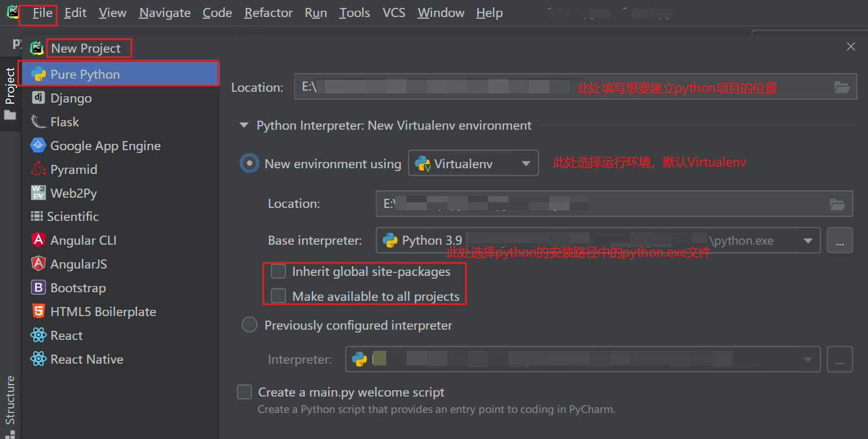Collapse the Python Interpreter section triangle
This screenshot has height=439, width=868.
244,125
